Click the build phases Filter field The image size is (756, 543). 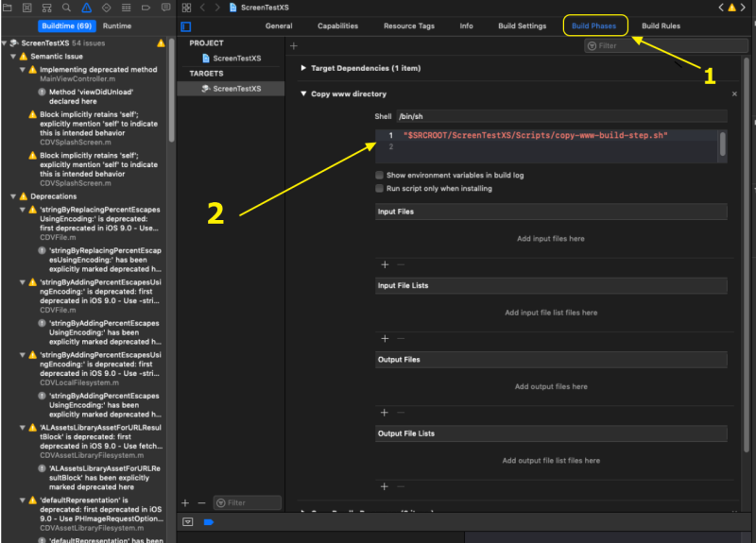point(666,45)
